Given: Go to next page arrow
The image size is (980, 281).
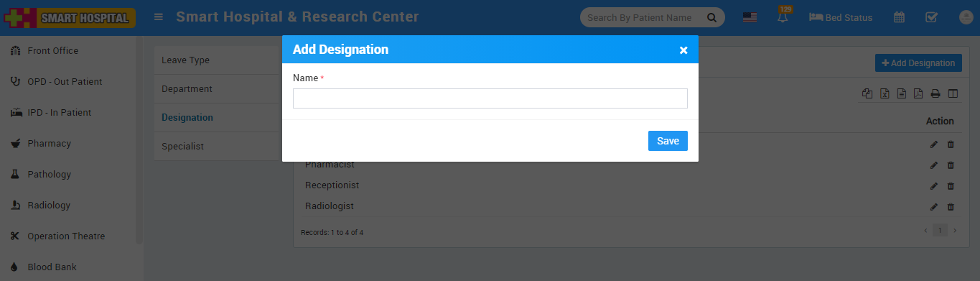Looking at the screenshot, I should click(954, 230).
